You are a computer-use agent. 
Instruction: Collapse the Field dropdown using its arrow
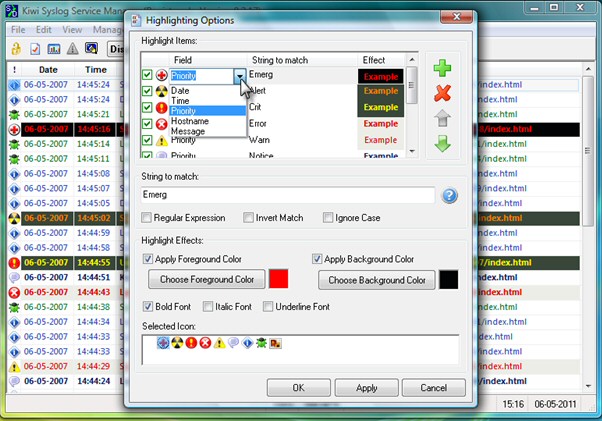pyautogui.click(x=239, y=75)
